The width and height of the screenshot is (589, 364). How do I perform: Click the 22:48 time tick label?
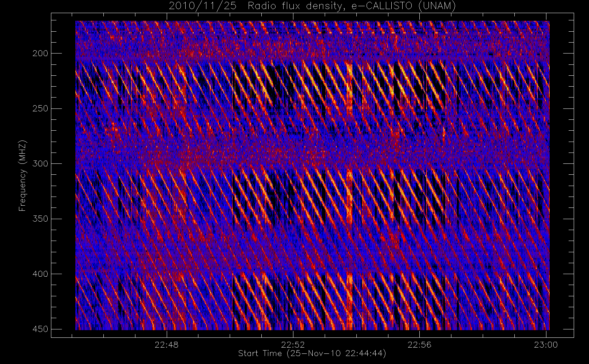tap(167, 345)
